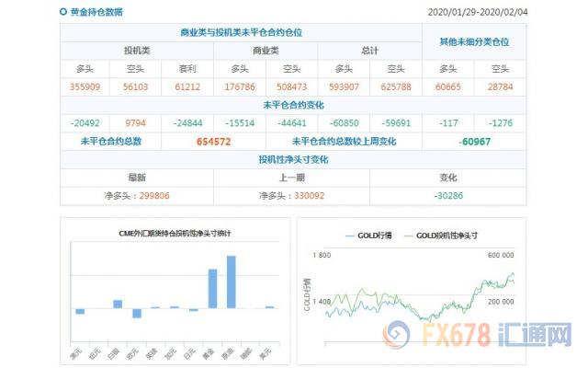
Task: Select the 投机类 column header
Action: click(x=137, y=51)
